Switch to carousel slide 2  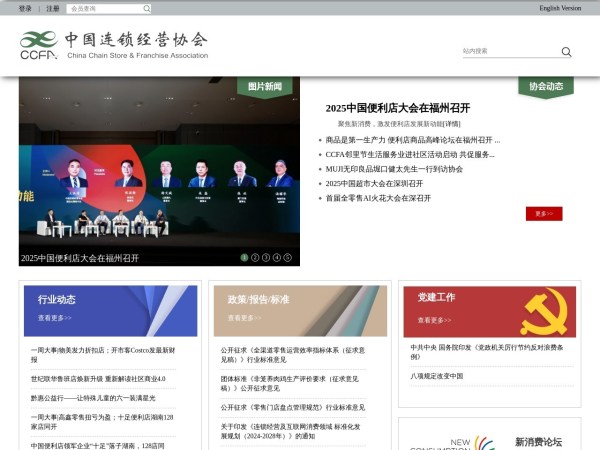(x=255, y=258)
